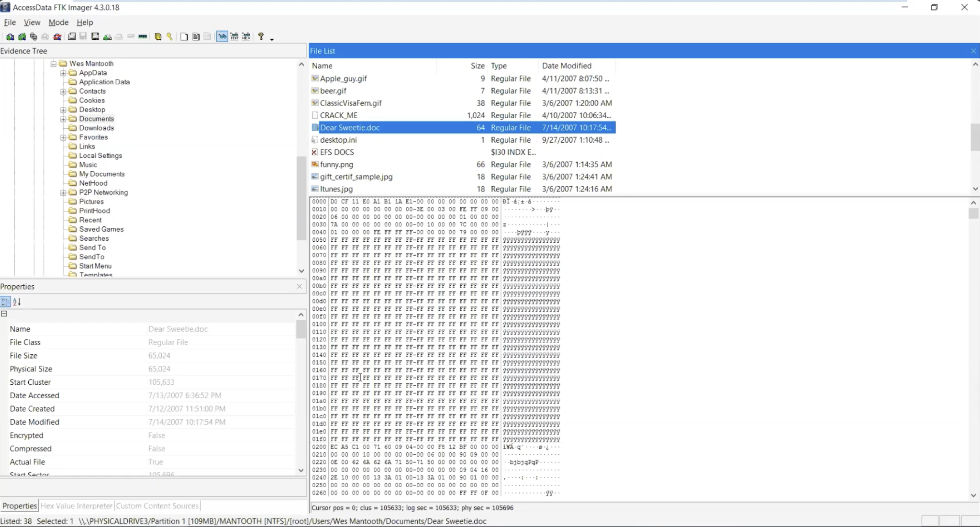980x527 pixels.
Task: Switch to the Hex Value Interpreter tab
Action: pos(76,505)
